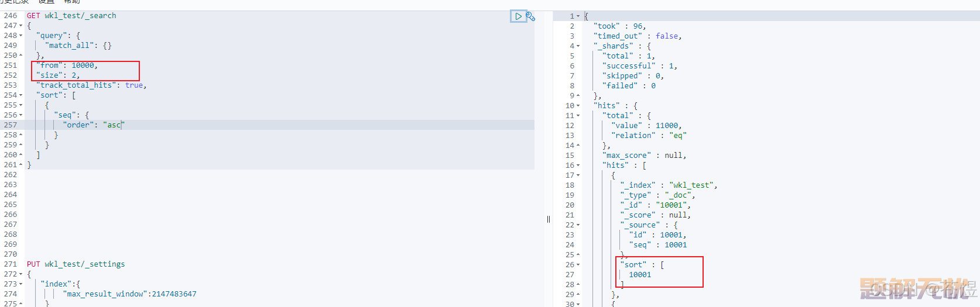This screenshot has width=980, height=307.
Task: Collapse the "total" object at output line 11
Action: click(x=578, y=116)
